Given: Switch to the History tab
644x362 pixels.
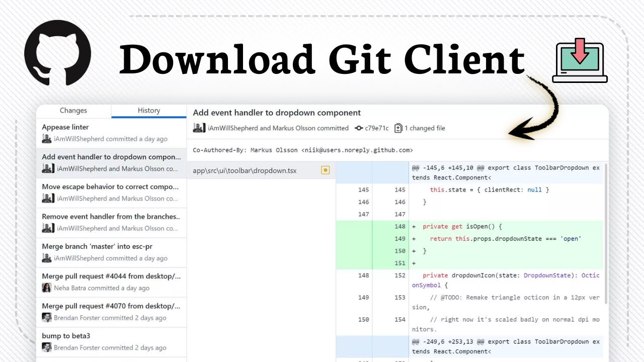Looking at the screenshot, I should [x=149, y=111].
